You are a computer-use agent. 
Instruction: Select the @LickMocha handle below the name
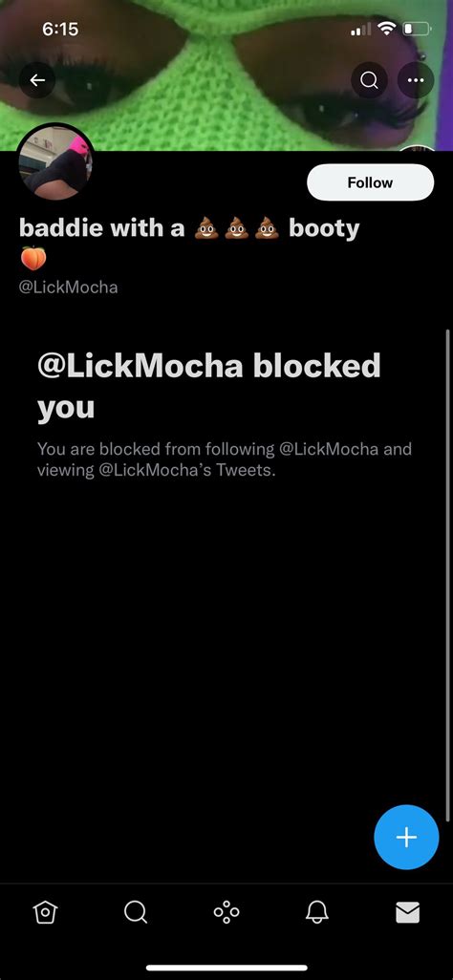coord(69,288)
